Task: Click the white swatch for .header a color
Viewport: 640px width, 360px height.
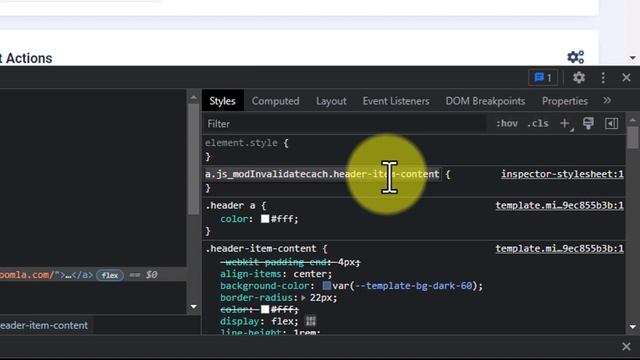Action: tap(265, 219)
